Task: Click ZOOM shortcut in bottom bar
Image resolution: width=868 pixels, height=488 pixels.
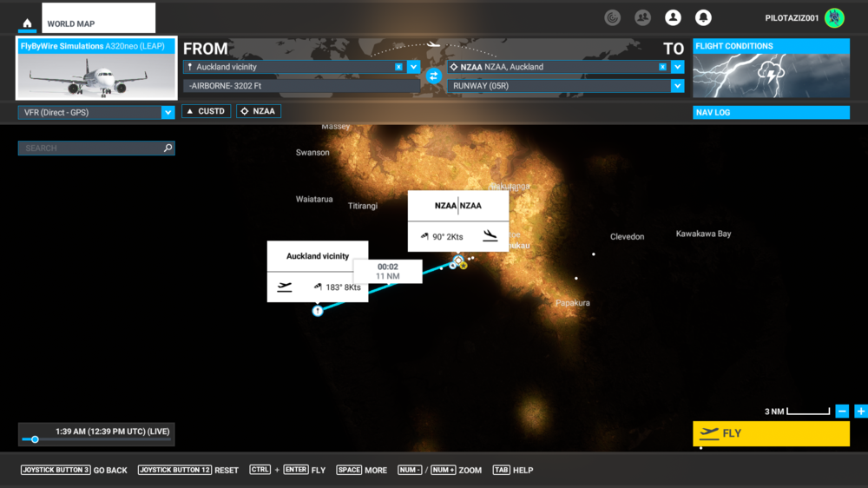Action: (470, 471)
